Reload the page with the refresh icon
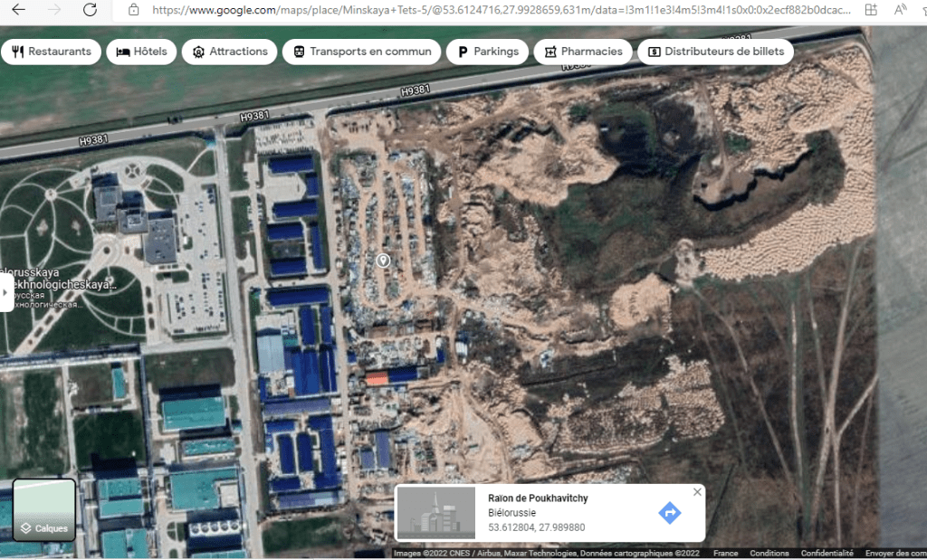 (x=90, y=10)
